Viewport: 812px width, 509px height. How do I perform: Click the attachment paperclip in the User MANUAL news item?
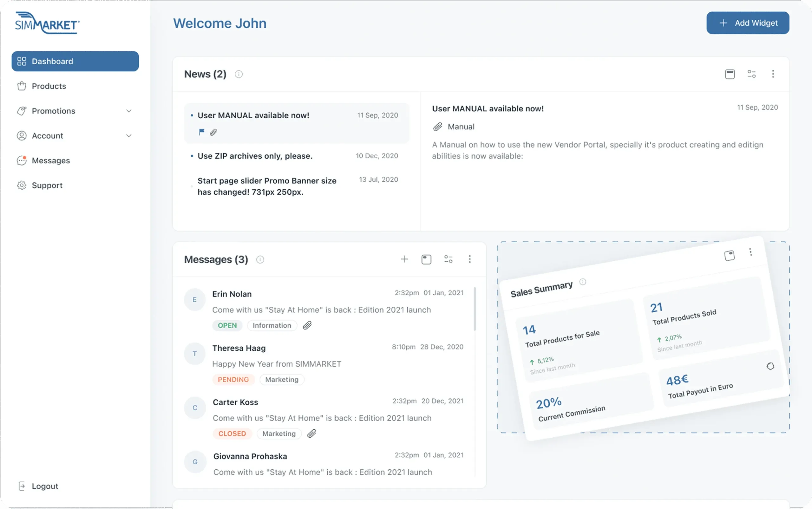[x=213, y=132]
